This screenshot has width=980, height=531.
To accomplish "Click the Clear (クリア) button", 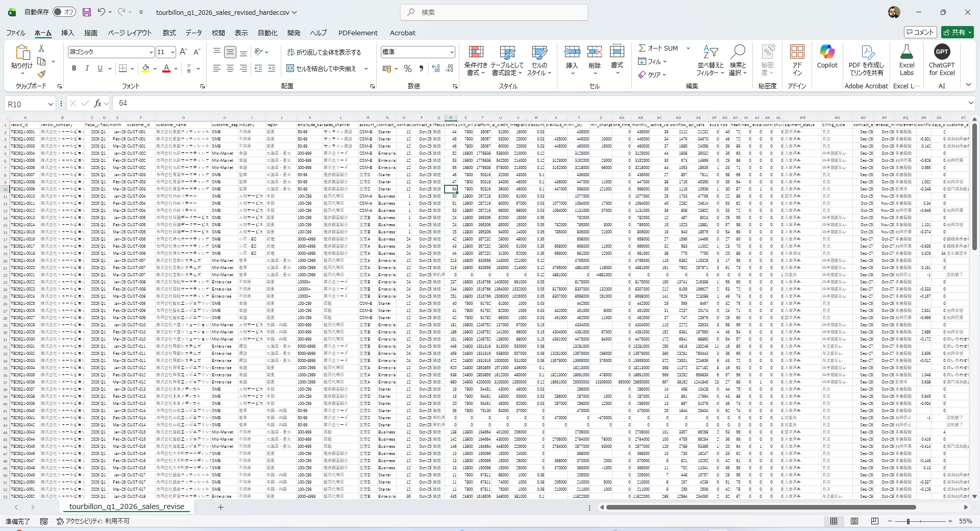I will [x=652, y=75].
